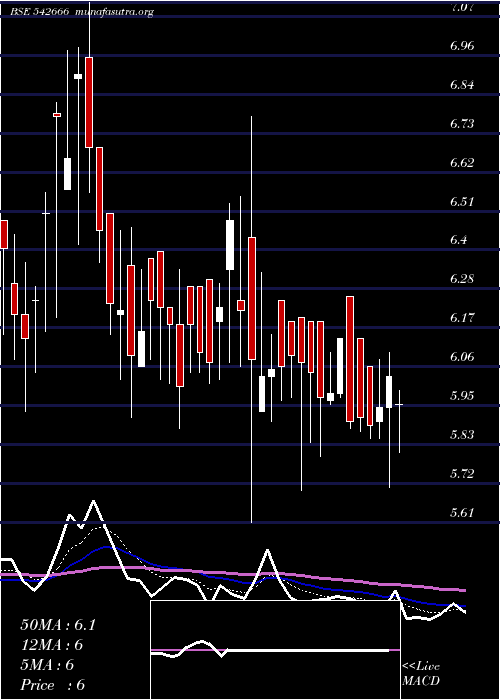Click the Price : 6 reading
This screenshot has width=500, height=700.
(53, 685)
